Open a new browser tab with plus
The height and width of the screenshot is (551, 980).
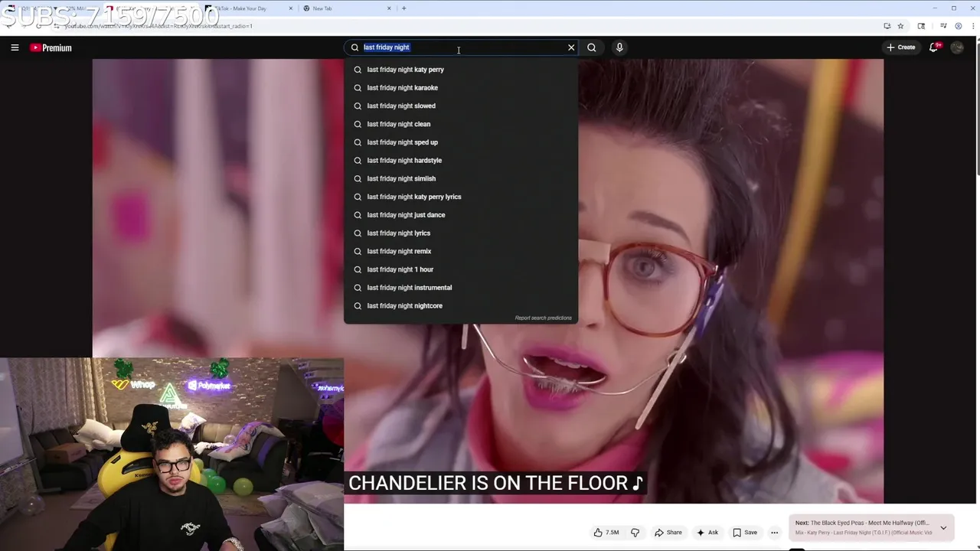point(404,8)
